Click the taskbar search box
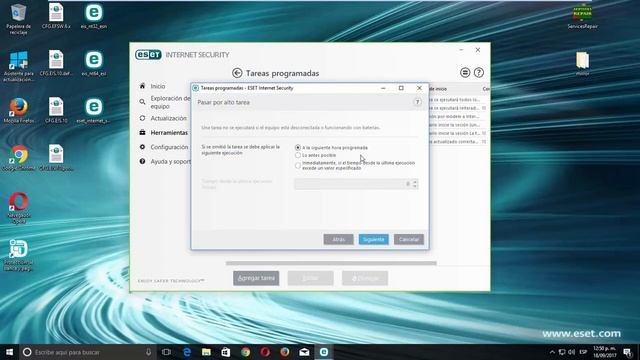640x360 pixels. [x=88, y=352]
